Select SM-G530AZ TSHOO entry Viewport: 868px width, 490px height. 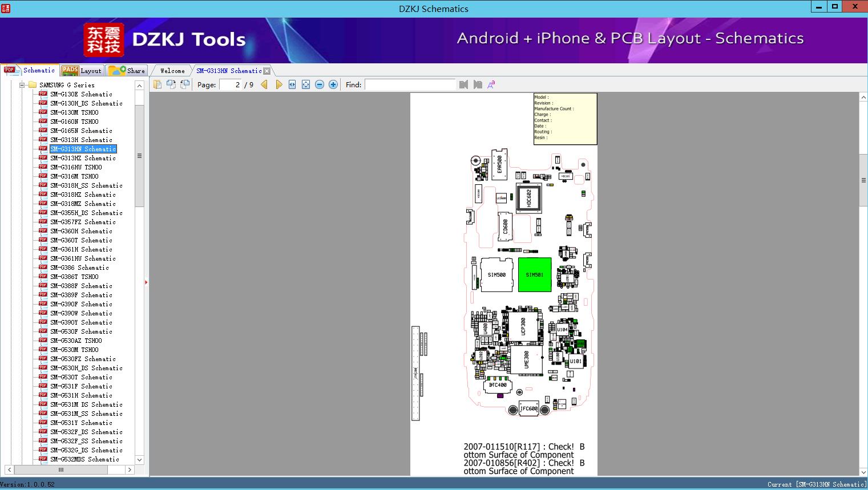point(76,341)
